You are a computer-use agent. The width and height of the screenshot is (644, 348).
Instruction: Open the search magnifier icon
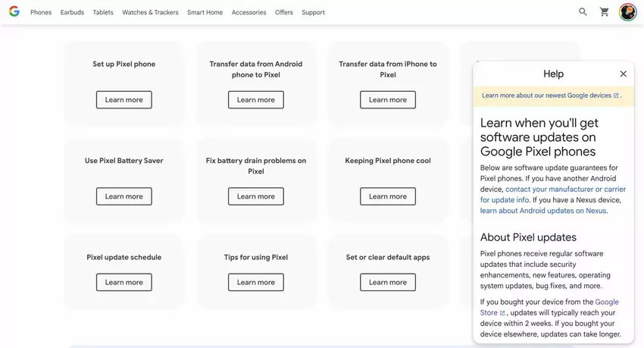pyautogui.click(x=583, y=12)
